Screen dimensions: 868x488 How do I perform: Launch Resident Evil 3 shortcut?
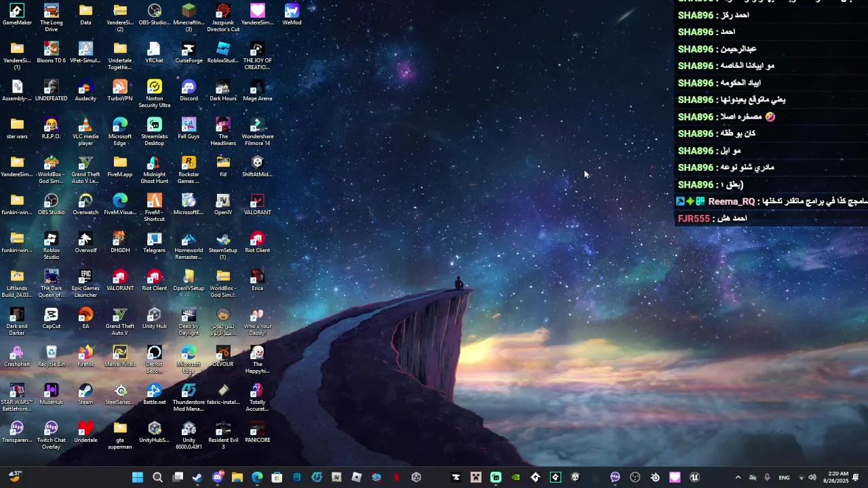click(223, 435)
